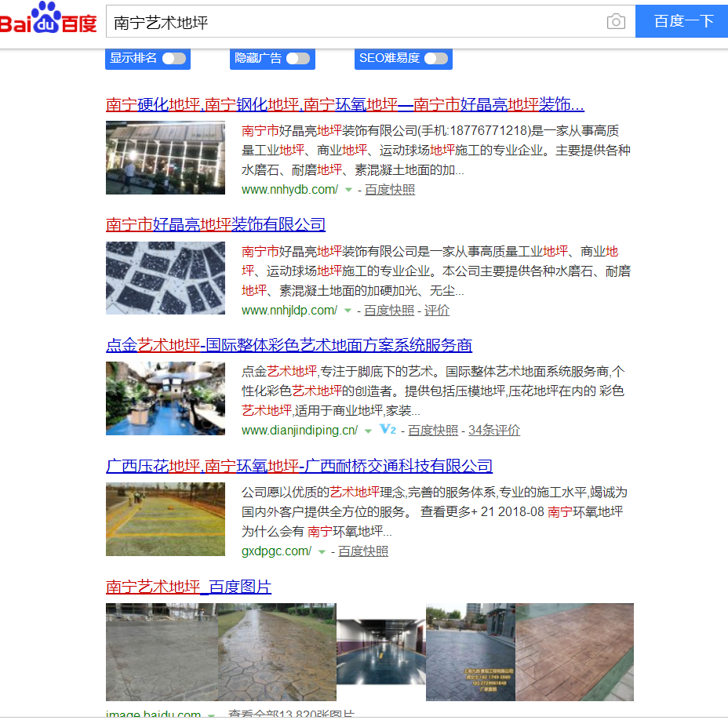Open terrazzo pattern thumbnail of second result
Viewport: 728px width, 720px height.
point(166,278)
